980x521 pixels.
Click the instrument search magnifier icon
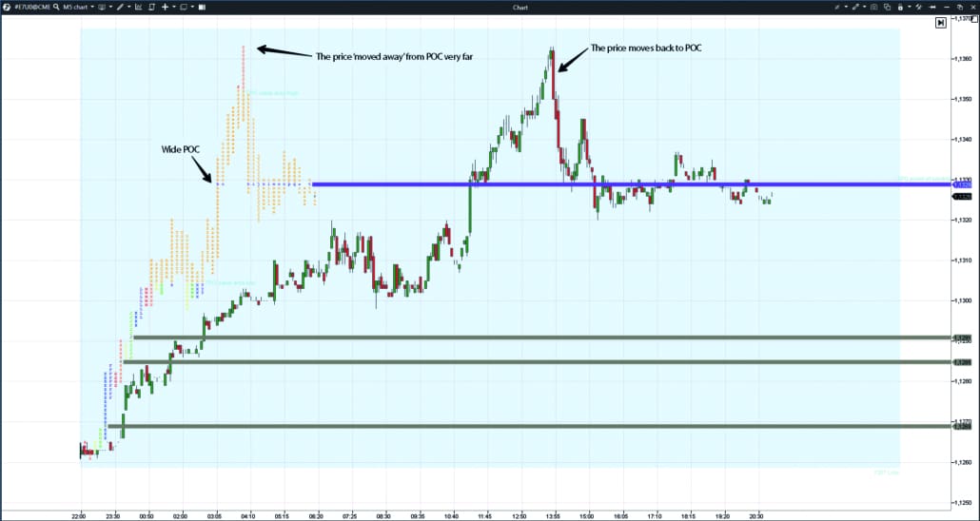pyautogui.click(x=56, y=7)
